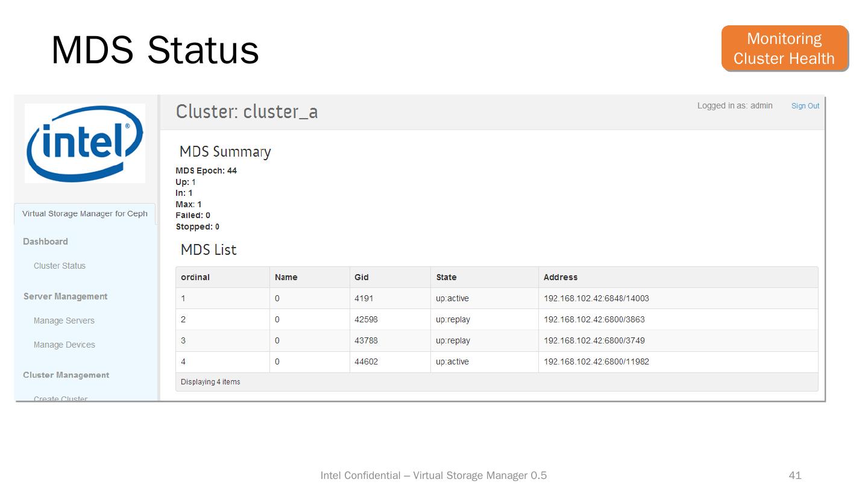The image size is (868, 488).
Task: Click the Max: 1 summary line
Action: [x=189, y=204]
